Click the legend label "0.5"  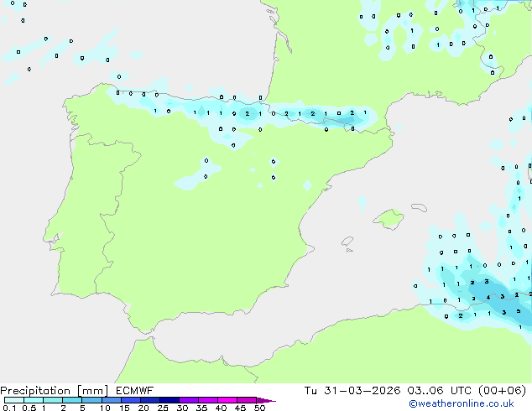pyautogui.click(x=29, y=408)
